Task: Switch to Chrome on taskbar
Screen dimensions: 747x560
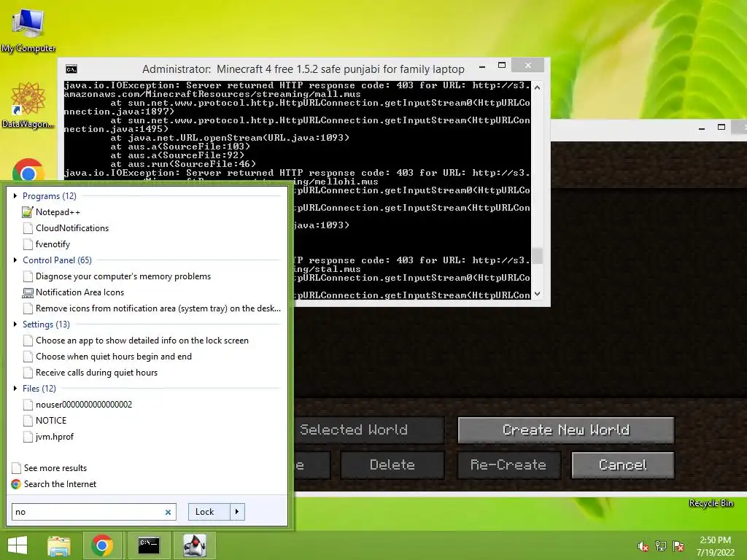Action: (101, 545)
